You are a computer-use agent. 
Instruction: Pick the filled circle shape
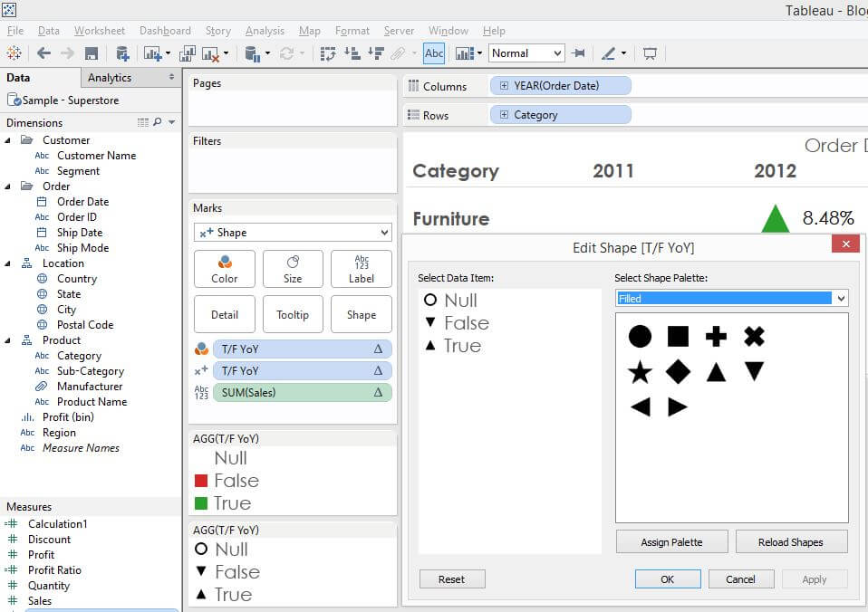coord(640,337)
